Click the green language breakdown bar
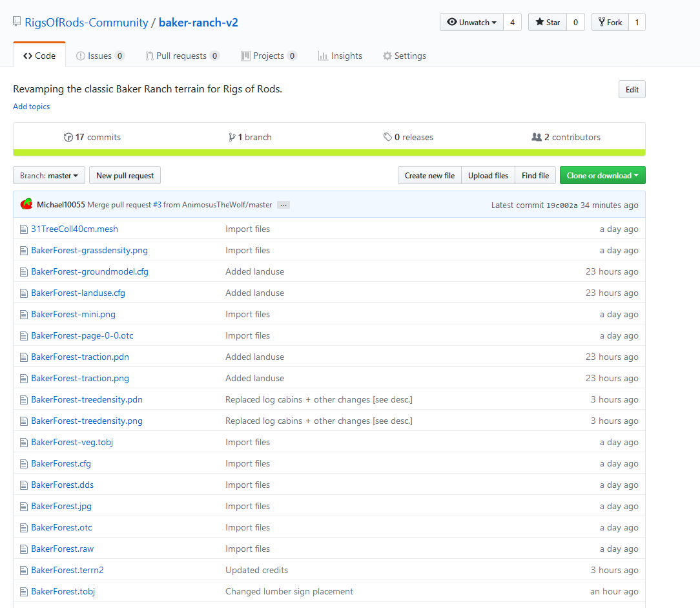 (329, 152)
